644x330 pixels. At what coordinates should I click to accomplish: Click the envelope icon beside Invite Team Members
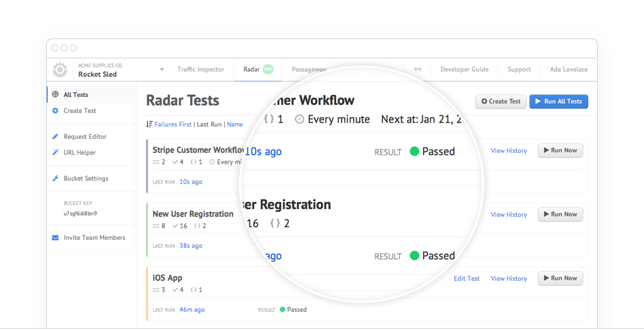pos(54,238)
